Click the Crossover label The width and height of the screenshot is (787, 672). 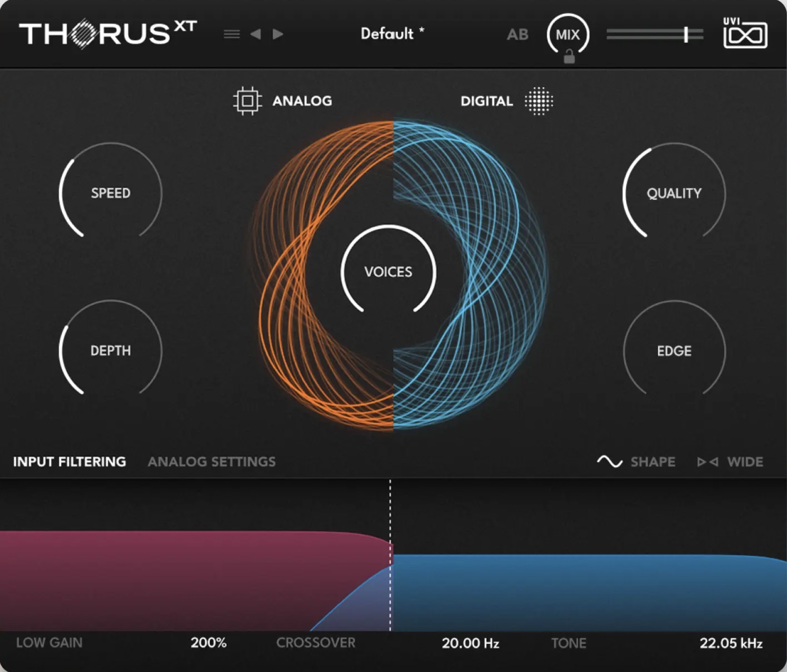coord(316,643)
